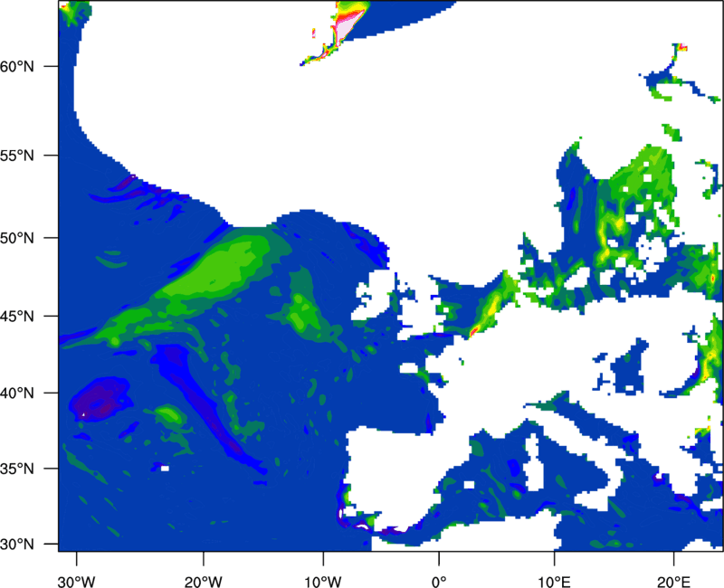This screenshot has width=724, height=588.
Task: Click the 60°N latitude label
Action: point(17,66)
